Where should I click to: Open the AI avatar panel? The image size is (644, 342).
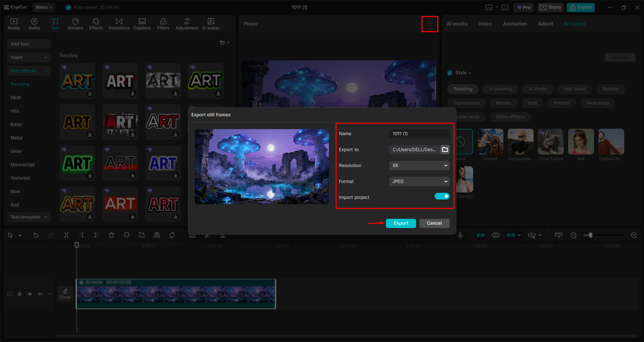(x=210, y=23)
